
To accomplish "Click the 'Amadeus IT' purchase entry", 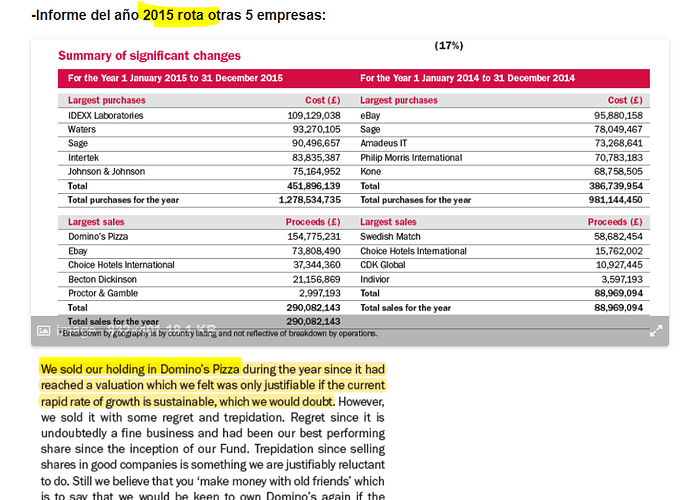I will click(x=384, y=143).
